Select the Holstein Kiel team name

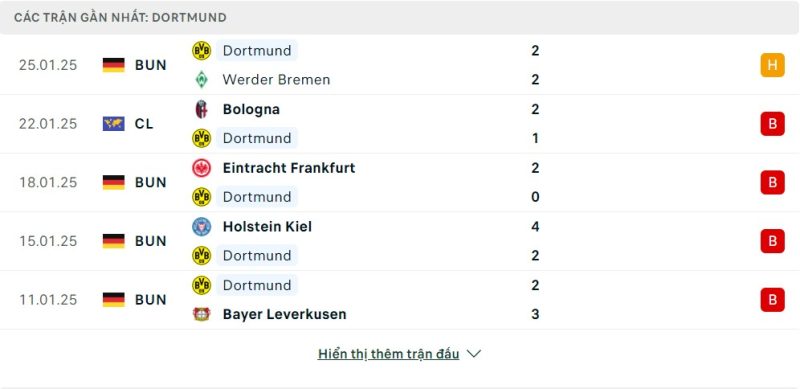coord(267,226)
